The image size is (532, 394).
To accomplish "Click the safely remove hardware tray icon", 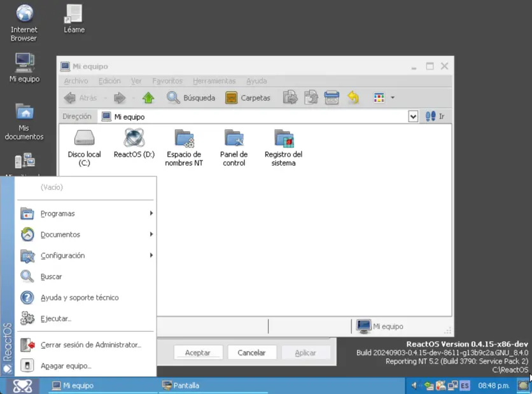I will pyautogui.click(x=428, y=386).
